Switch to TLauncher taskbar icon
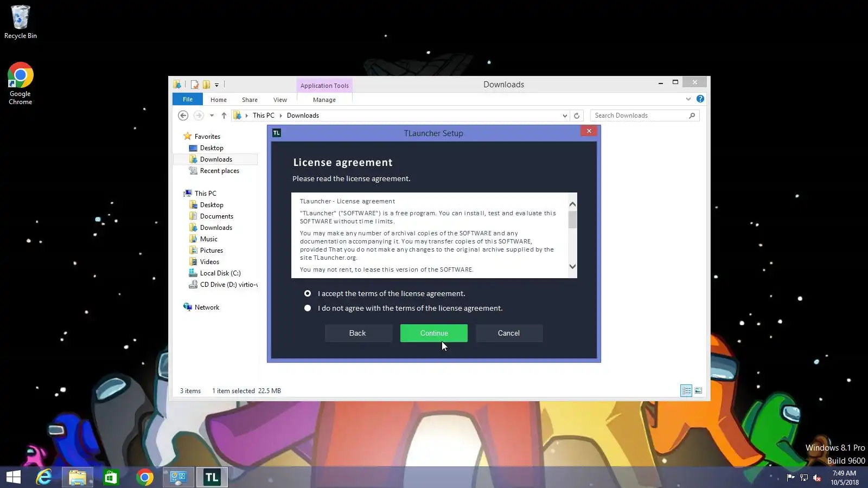The image size is (868, 488). tap(212, 477)
